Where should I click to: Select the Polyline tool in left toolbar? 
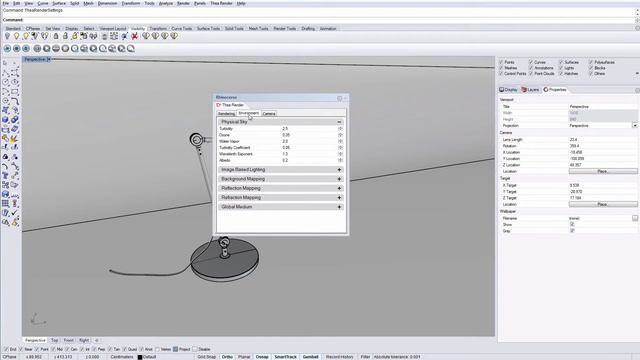pos(5,73)
